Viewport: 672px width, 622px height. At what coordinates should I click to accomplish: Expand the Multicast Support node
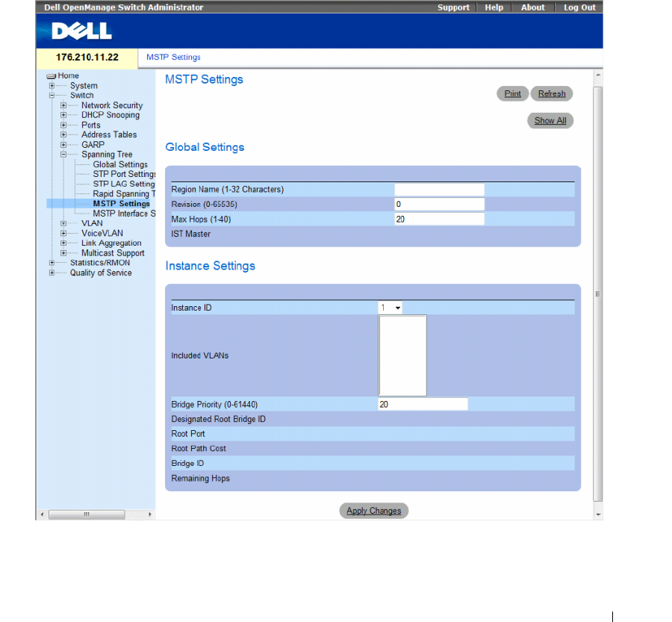[x=63, y=253]
